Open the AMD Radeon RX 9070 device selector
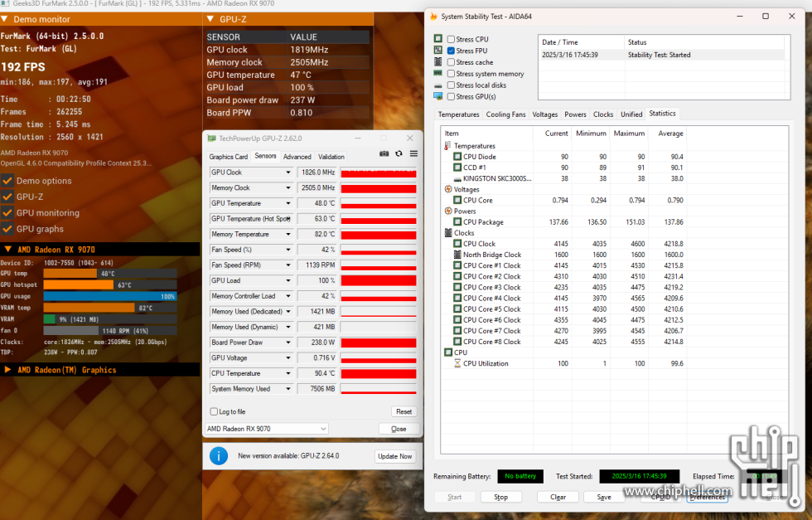 267,429
